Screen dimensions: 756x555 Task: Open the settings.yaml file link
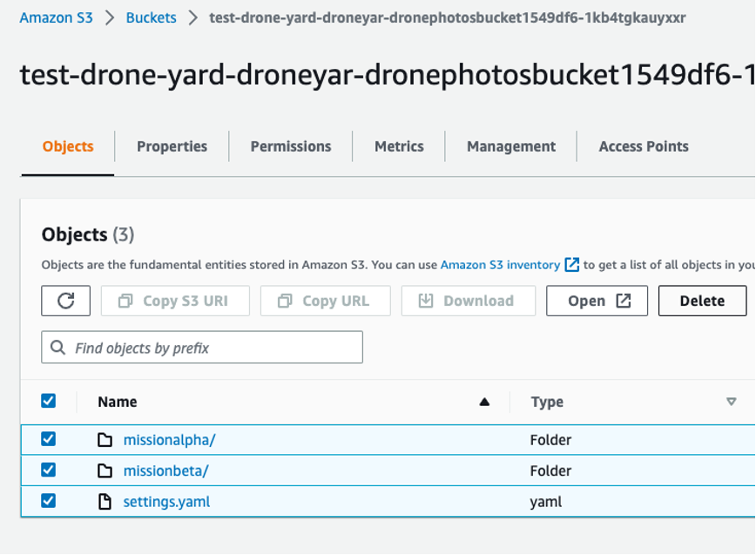[x=166, y=502]
